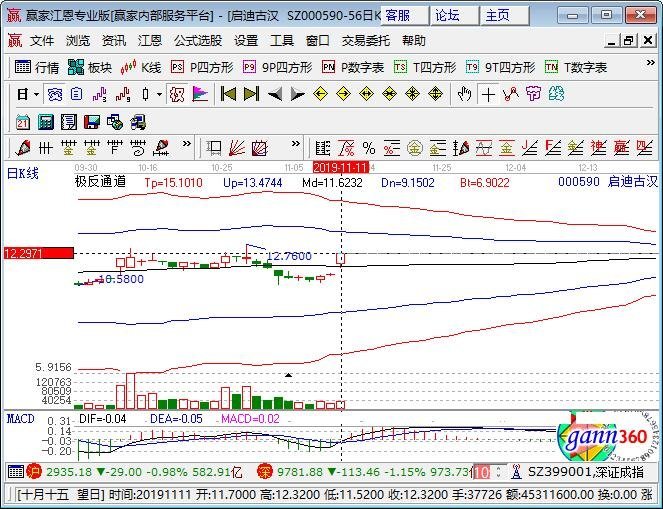The image size is (663, 509).
Task: Open the T数字表 tool
Action: coord(576,68)
